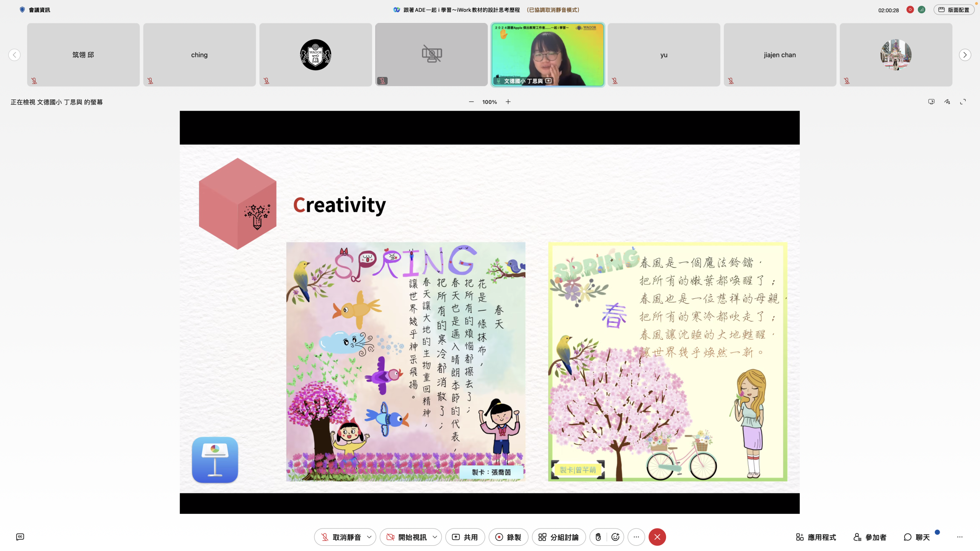Click the meeting info shield icon
980x551 pixels.
tap(22, 10)
